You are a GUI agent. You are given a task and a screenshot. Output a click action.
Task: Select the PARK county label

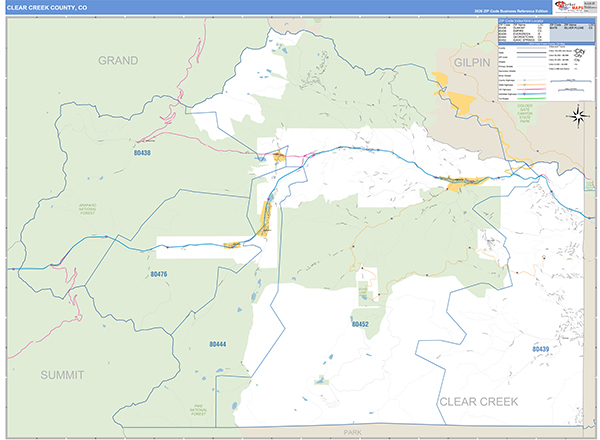[352, 432]
